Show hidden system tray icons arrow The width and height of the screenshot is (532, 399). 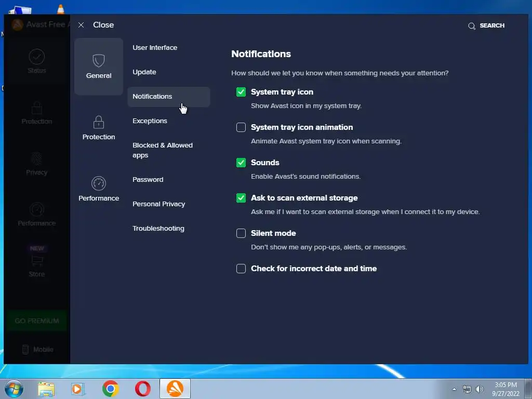[x=454, y=390]
